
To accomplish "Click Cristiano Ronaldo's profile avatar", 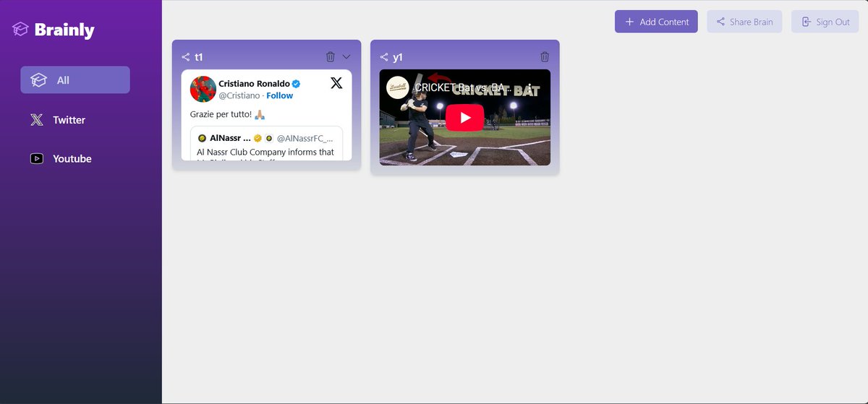I will (203, 89).
